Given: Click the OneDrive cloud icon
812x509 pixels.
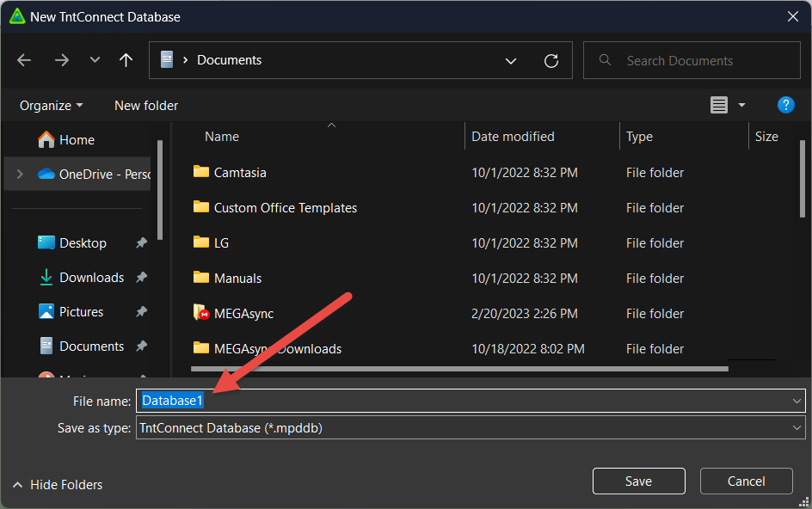Looking at the screenshot, I should (x=46, y=174).
